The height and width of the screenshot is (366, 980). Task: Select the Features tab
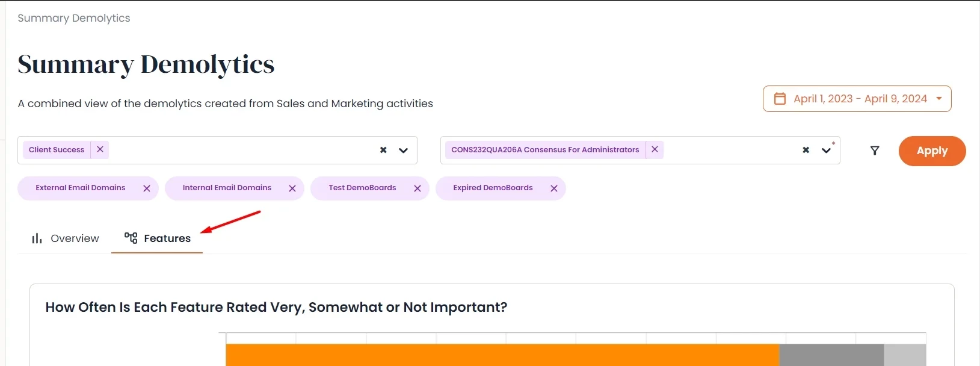pos(158,238)
